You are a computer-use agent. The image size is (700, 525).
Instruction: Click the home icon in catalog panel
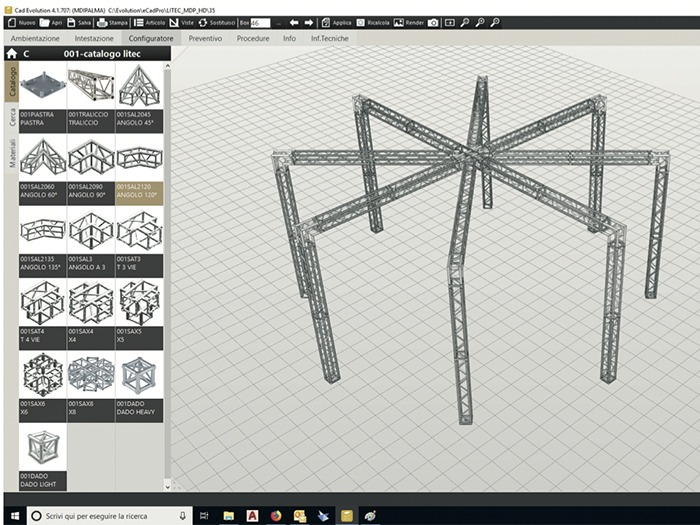pos(11,52)
